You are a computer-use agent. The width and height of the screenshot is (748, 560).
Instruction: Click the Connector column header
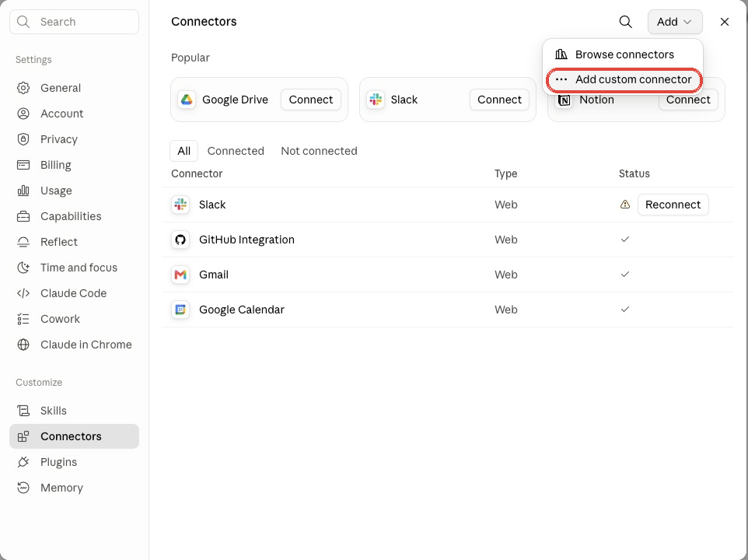[197, 173]
